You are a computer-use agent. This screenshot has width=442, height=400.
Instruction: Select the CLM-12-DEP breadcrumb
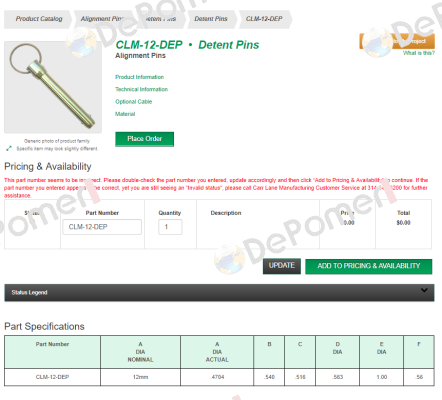tap(264, 19)
